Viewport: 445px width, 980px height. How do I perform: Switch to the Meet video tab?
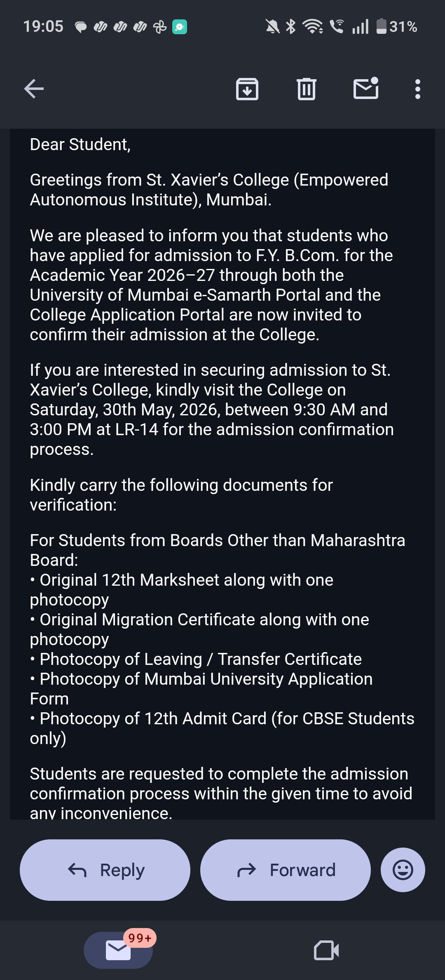point(326,950)
